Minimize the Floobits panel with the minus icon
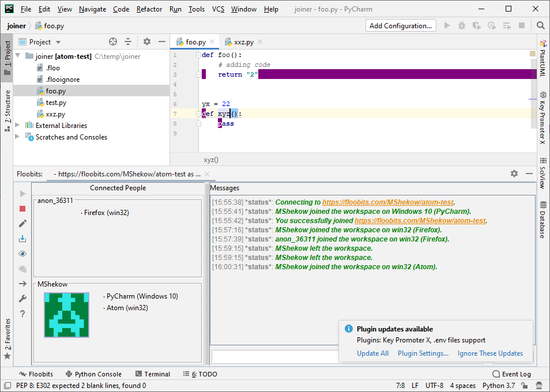Viewport: 550px width, 392px height. pyautogui.click(x=529, y=174)
